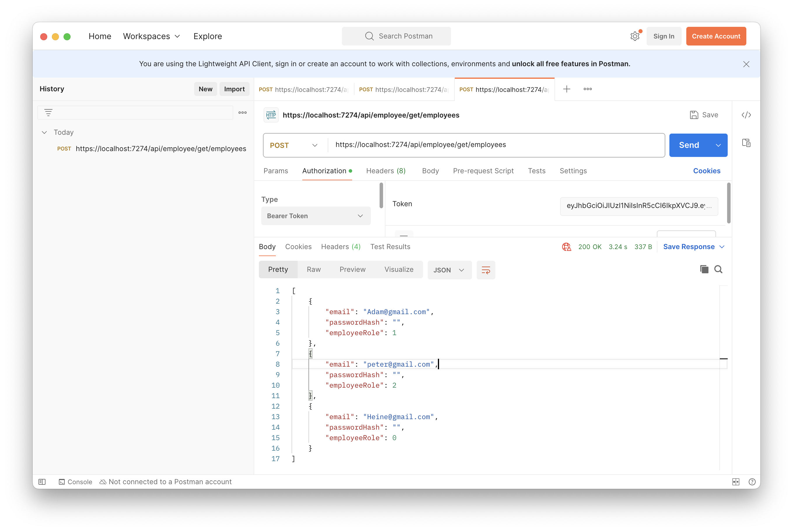Open the Cookies link
The image size is (793, 532).
[706, 171]
